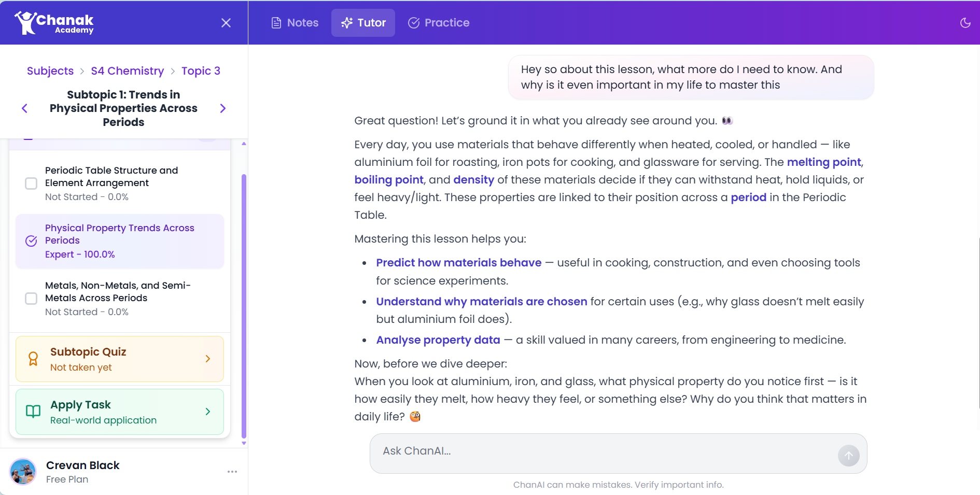Click the Apply Task book icon
980x495 pixels.
[x=33, y=411]
